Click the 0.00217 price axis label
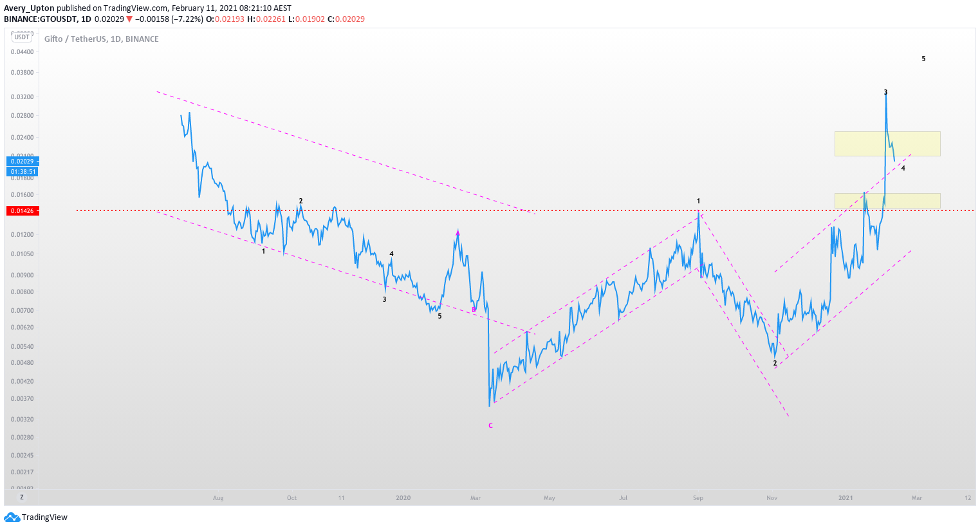The image size is (980, 529). (x=22, y=472)
